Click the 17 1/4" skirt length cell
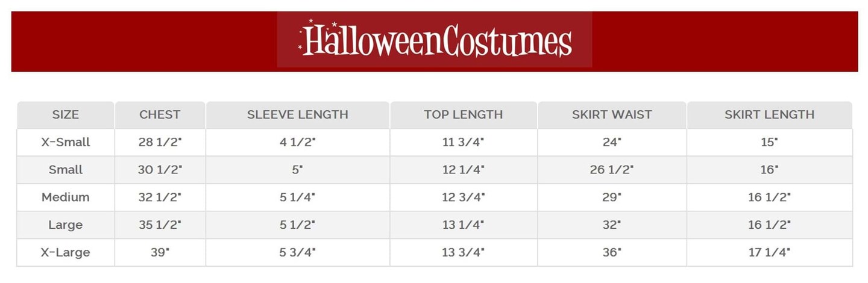 click(769, 253)
